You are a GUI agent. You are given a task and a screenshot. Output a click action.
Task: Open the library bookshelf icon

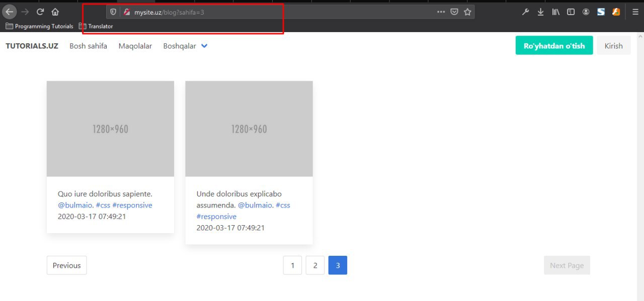pos(555,12)
